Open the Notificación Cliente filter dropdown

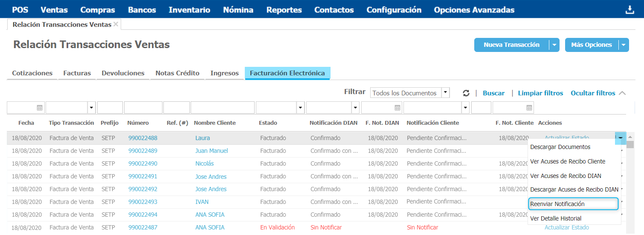[x=465, y=108]
